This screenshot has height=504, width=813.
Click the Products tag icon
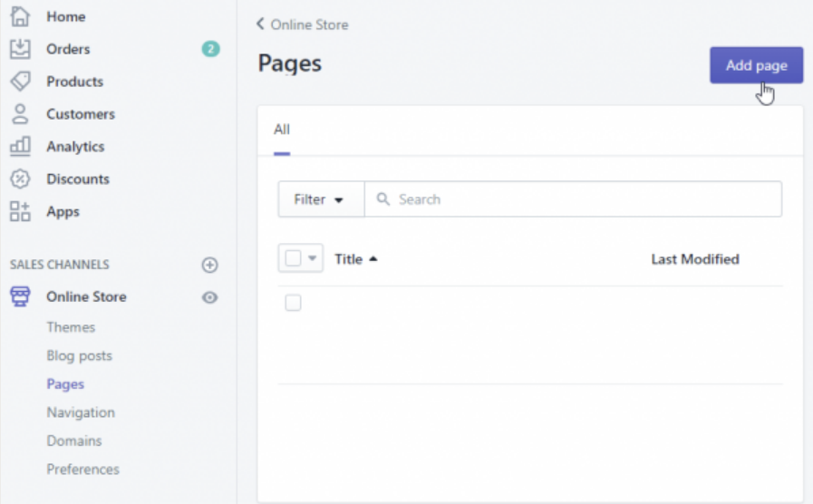[x=20, y=82]
